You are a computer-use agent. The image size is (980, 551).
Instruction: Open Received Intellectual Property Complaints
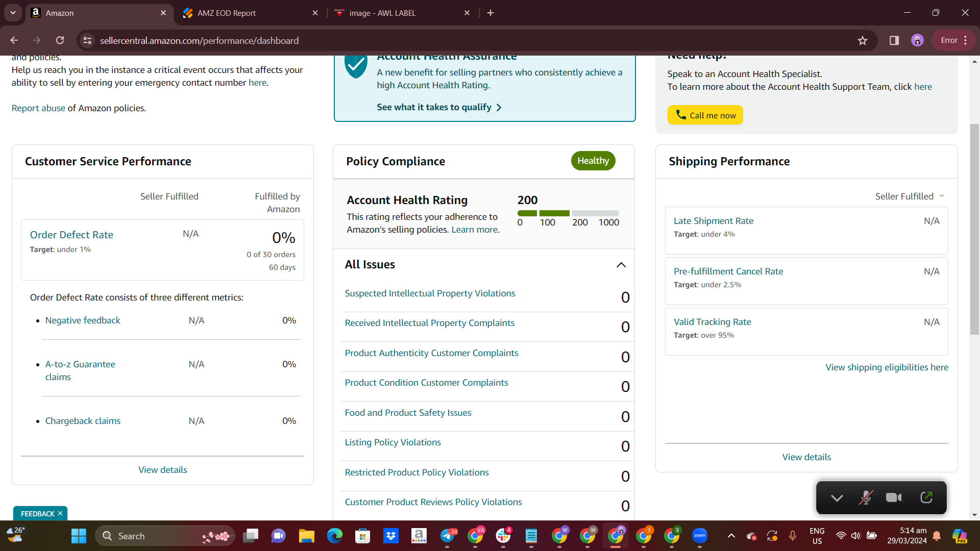[x=429, y=323]
